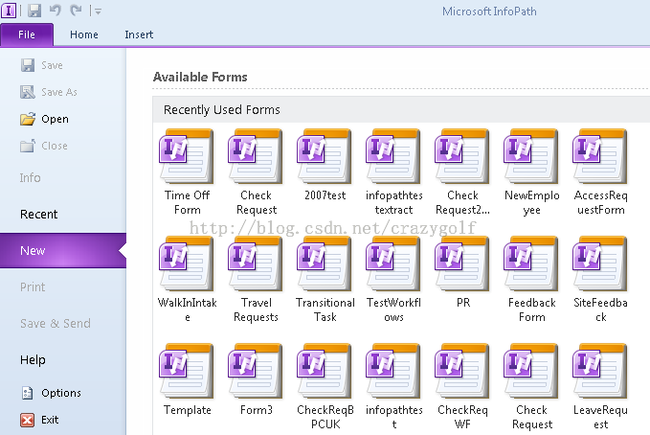This screenshot has height=435, width=650.
Task: Open the Feedback Form icon
Action: pos(531,264)
